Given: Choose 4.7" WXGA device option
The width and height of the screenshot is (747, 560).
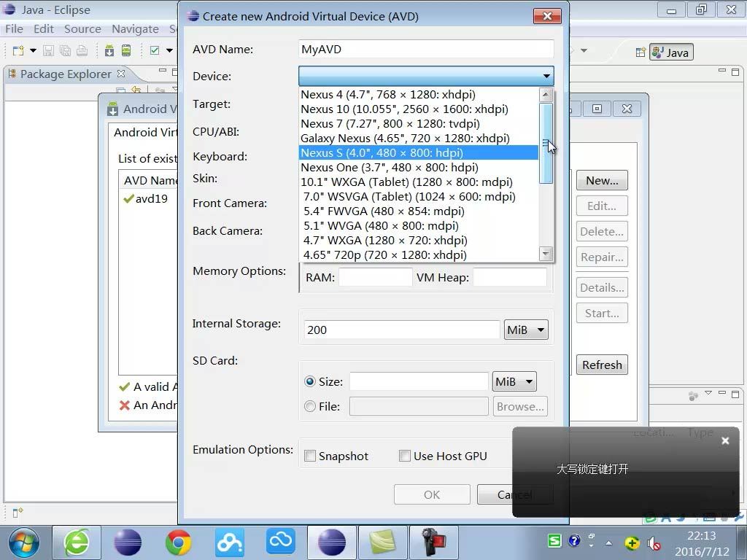Looking at the screenshot, I should click(418, 241).
